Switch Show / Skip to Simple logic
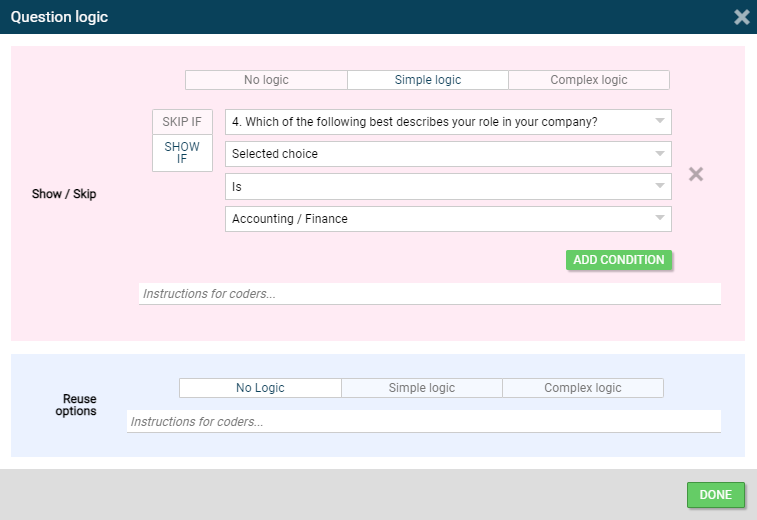Viewport: 757px width, 520px height. (428, 80)
